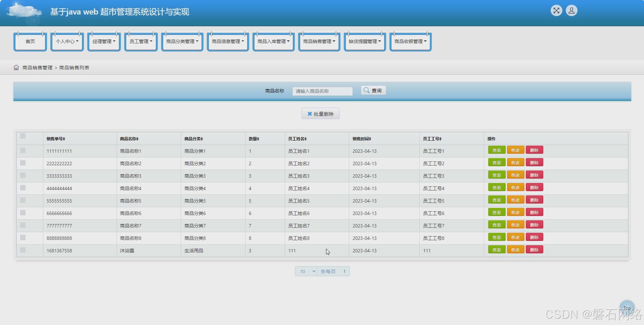The width and height of the screenshot is (644, 325).
Task: Click the magnifier search icon on 查询
Action: click(x=367, y=90)
